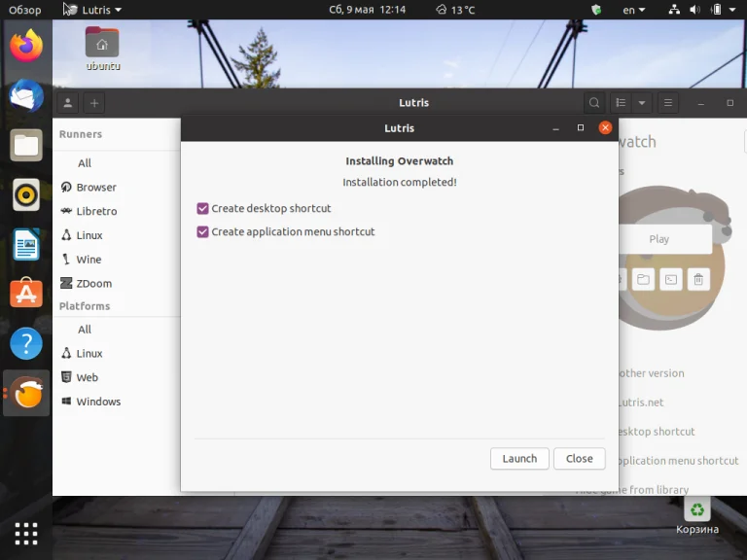Click the ZDoom runner icon
The height and width of the screenshot is (560, 747).
click(x=66, y=283)
